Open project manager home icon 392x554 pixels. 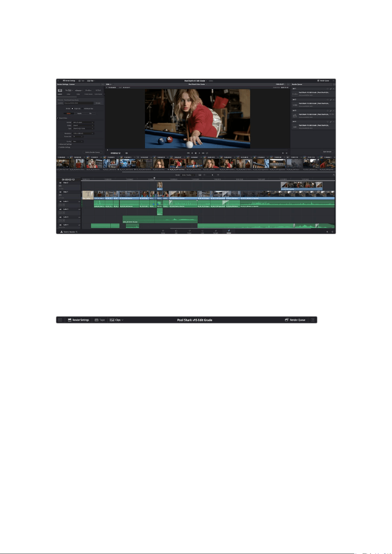[x=327, y=231]
